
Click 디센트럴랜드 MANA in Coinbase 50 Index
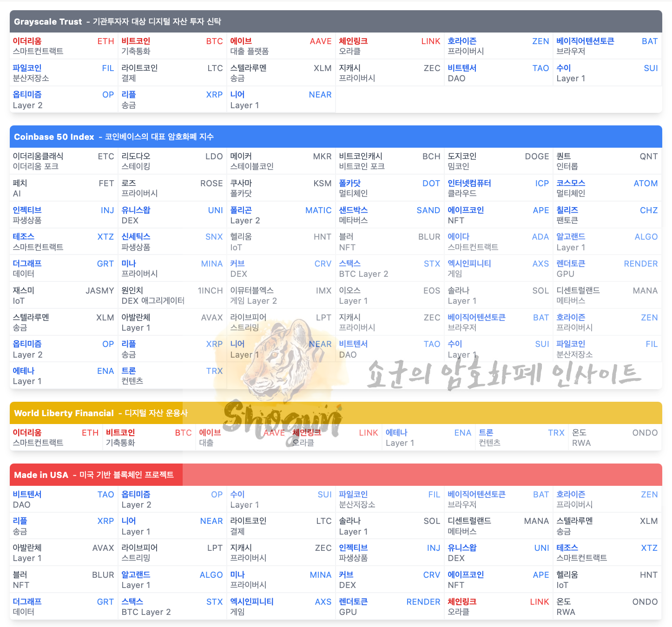click(x=607, y=295)
